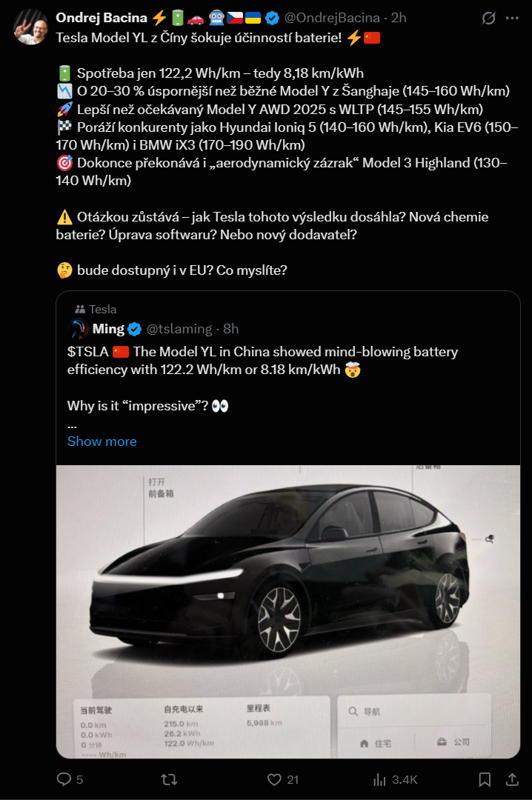This screenshot has width=532, height=800.
Task: Click Ming's profile avatar in quoted post
Action: (x=78, y=329)
